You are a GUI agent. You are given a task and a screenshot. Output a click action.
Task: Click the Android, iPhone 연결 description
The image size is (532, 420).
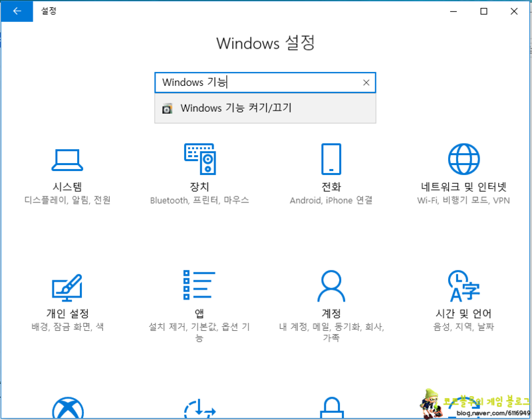point(331,200)
